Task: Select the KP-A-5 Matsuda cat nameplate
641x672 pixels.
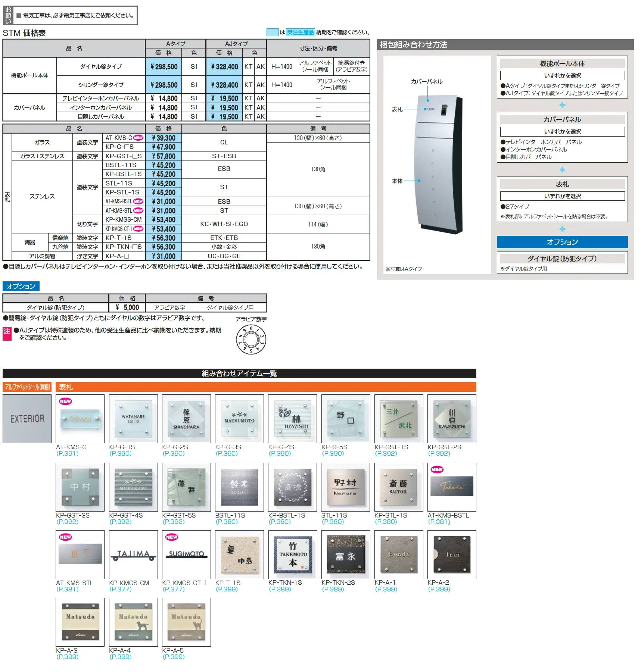Action: (186, 622)
